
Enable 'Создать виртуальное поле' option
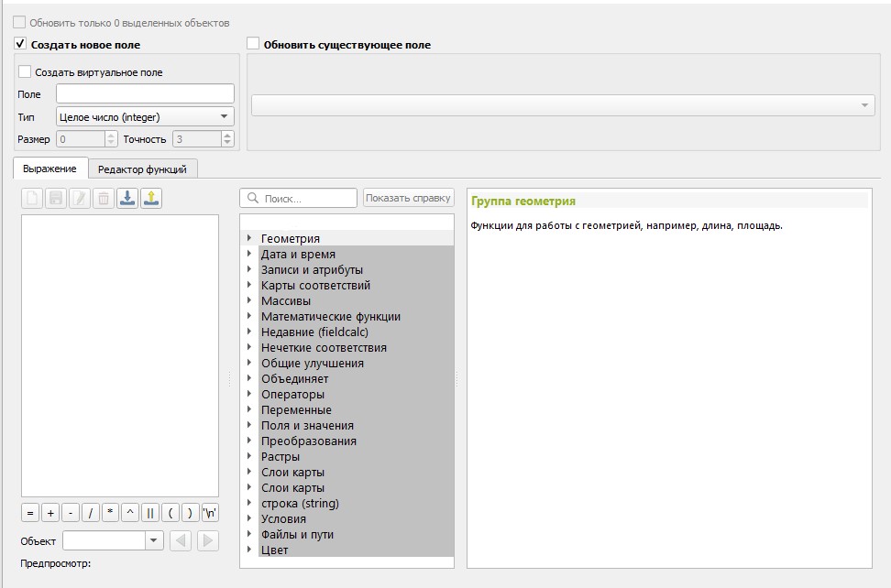tap(25, 71)
